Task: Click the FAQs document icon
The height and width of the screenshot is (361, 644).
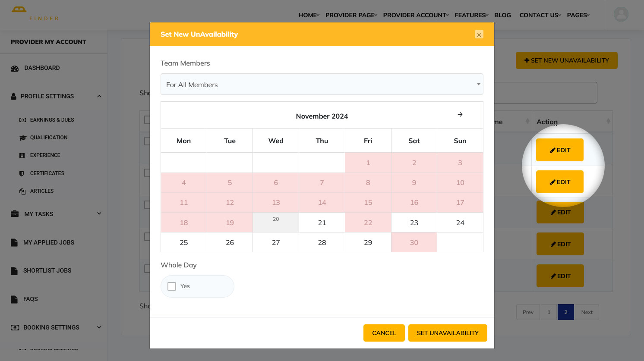Action: pos(14,299)
